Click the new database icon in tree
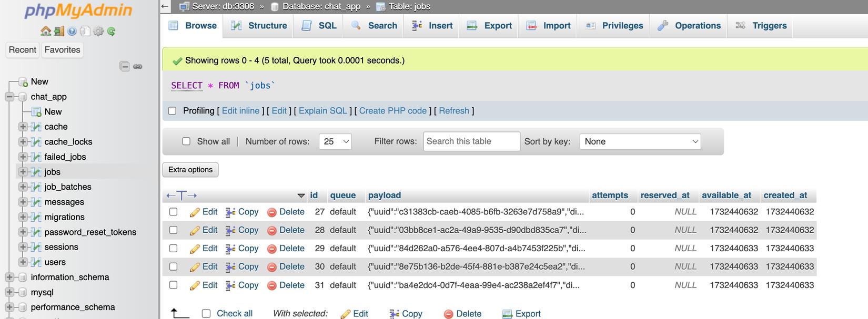 point(23,82)
